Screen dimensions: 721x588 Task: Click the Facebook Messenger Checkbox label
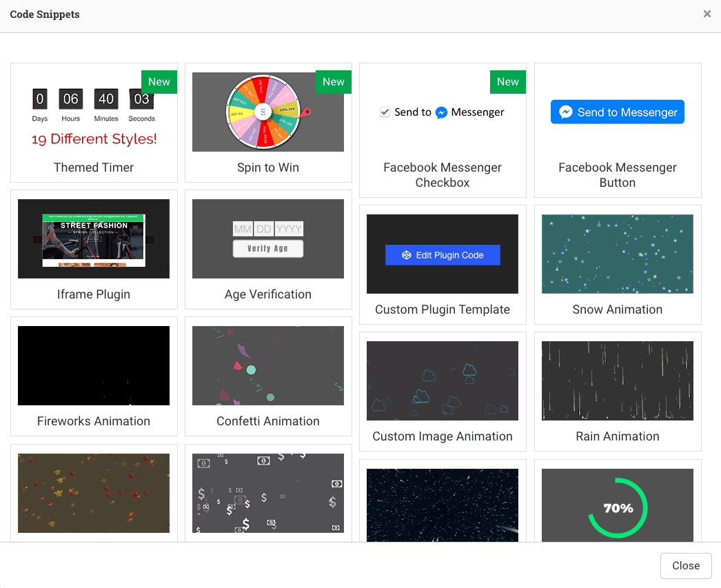(x=442, y=175)
